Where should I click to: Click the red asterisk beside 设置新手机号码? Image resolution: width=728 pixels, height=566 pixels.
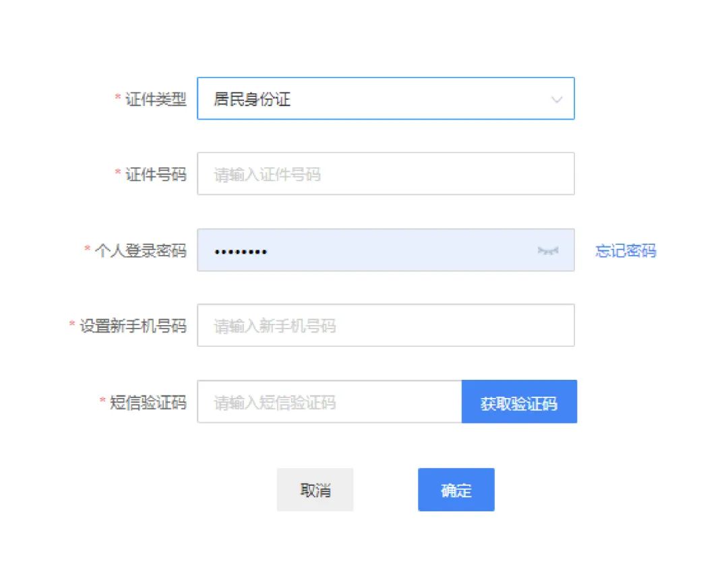(x=72, y=324)
